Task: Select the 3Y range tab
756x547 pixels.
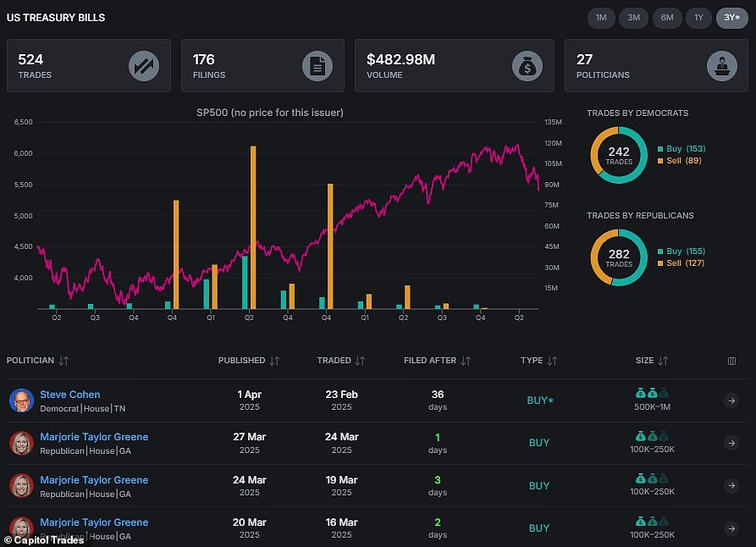Action: point(731,18)
